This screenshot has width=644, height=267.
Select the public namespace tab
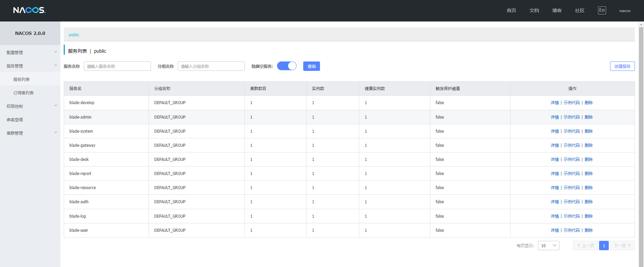(x=74, y=35)
